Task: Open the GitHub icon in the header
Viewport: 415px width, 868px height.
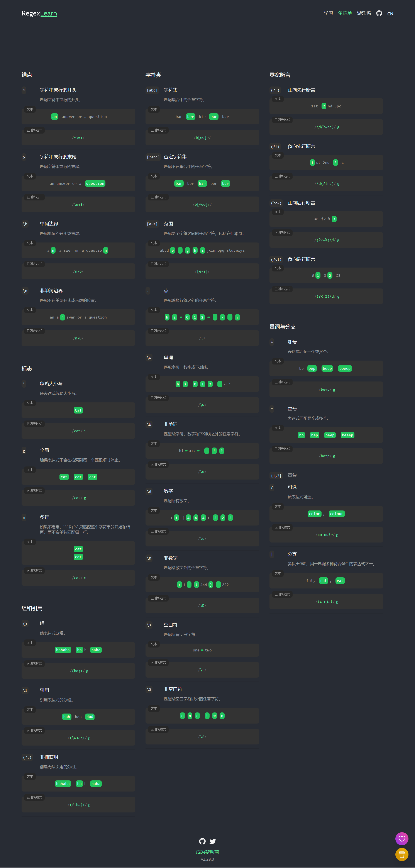Action: tap(379, 14)
